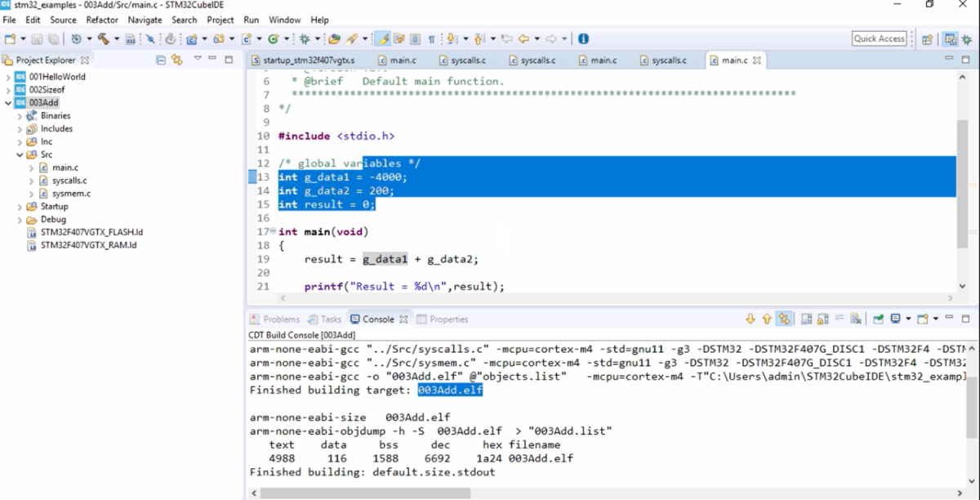Screen dimensions: 980x500
Task: Open Build hammer dropdown arrow
Action: point(117,38)
